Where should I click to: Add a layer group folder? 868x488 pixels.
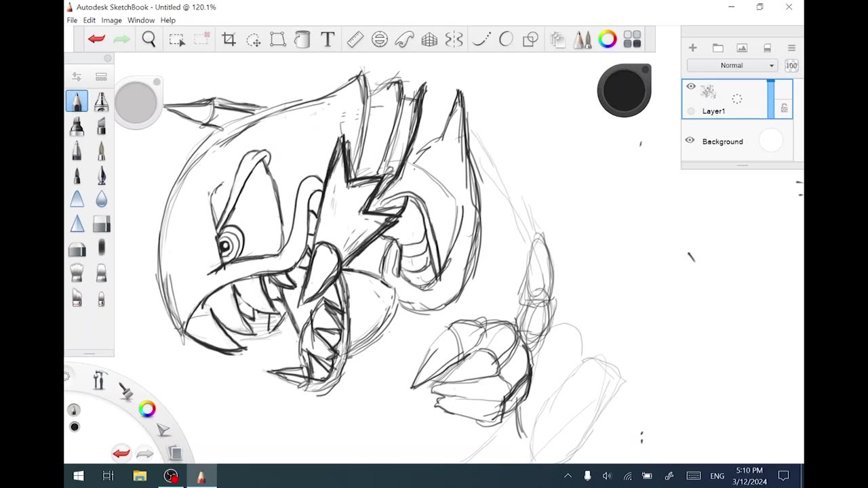[717, 47]
